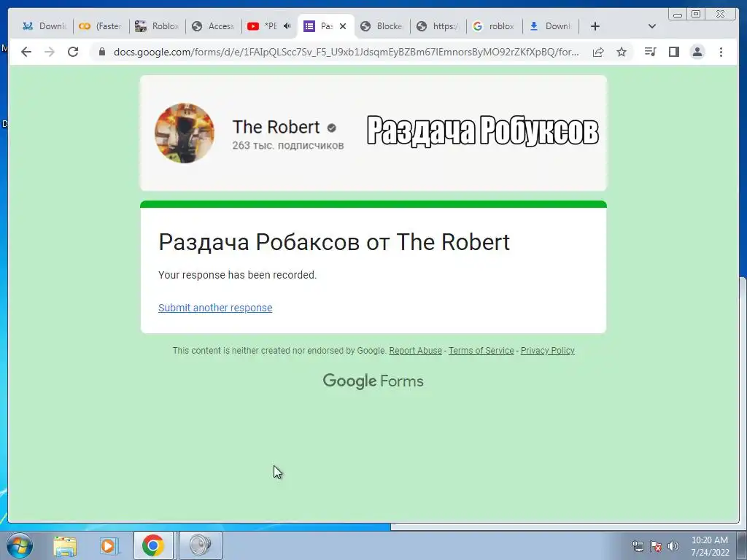
Task: Expand the tab search dropdown arrow
Action: tap(652, 26)
